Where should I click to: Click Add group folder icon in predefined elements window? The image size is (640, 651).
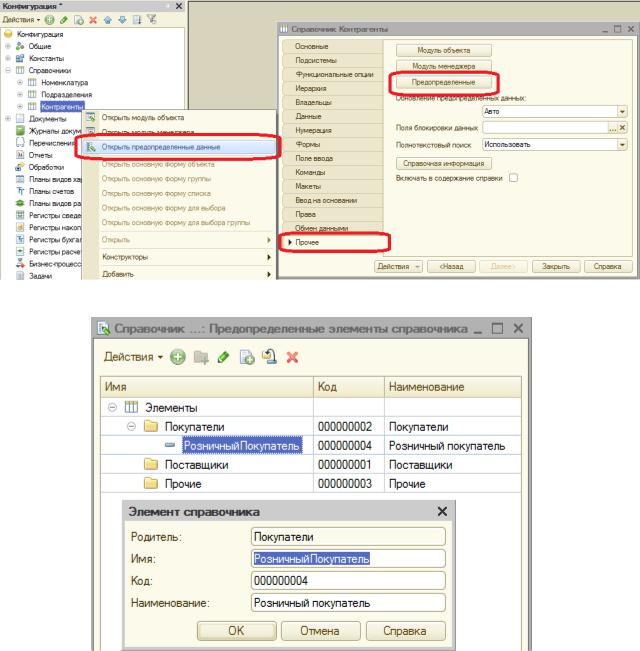click(201, 357)
